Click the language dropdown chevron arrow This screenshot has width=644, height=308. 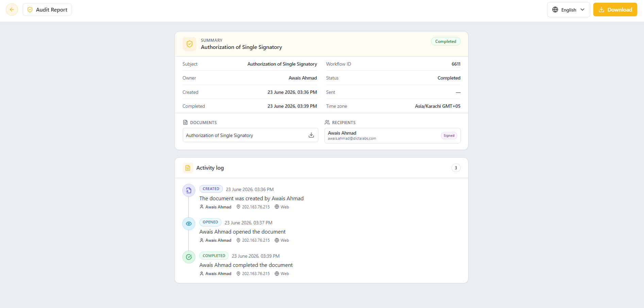point(582,10)
